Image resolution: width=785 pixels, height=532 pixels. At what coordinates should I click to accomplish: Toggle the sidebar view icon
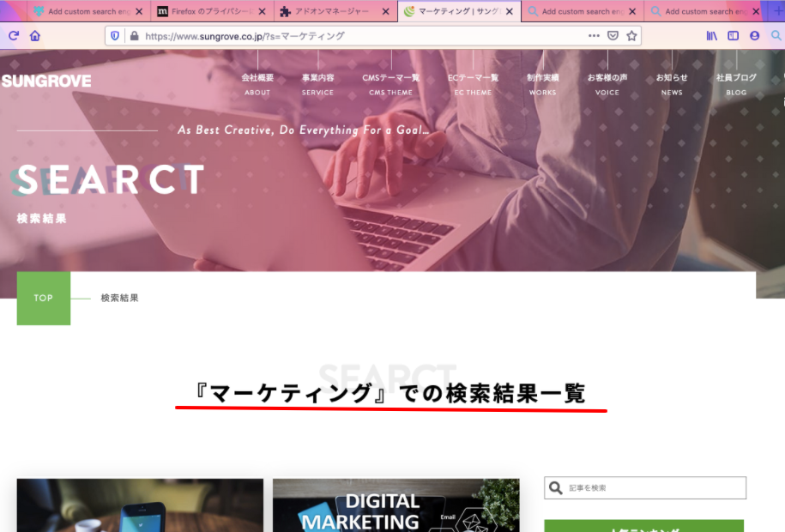pyautogui.click(x=734, y=36)
